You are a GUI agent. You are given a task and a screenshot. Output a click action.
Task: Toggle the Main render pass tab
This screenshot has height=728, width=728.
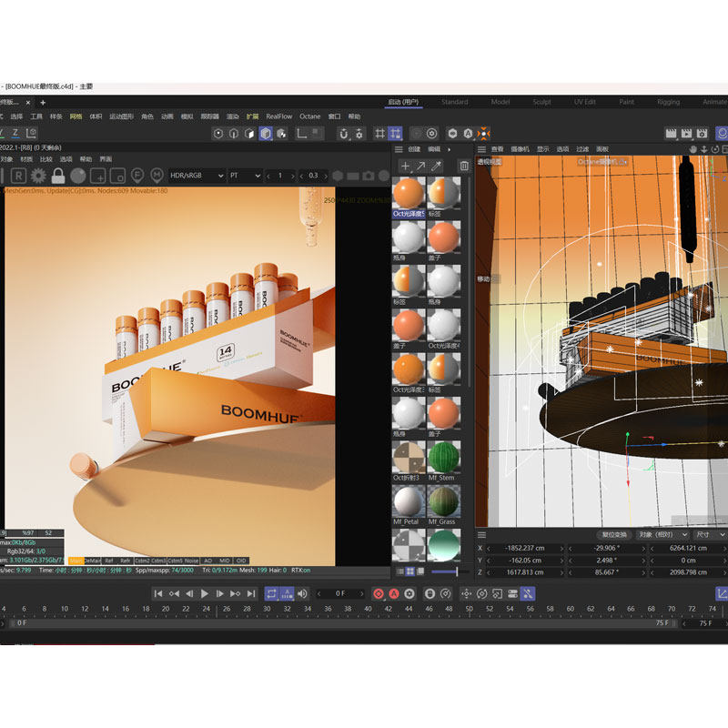76,561
